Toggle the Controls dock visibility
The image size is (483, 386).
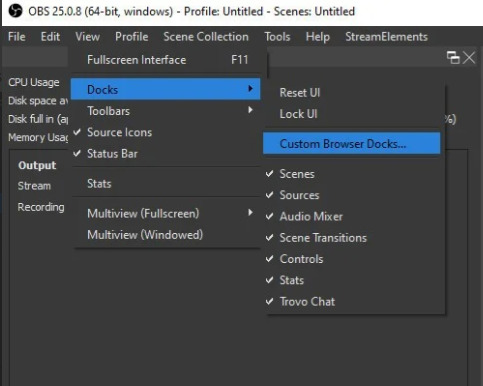pyautogui.click(x=352, y=259)
